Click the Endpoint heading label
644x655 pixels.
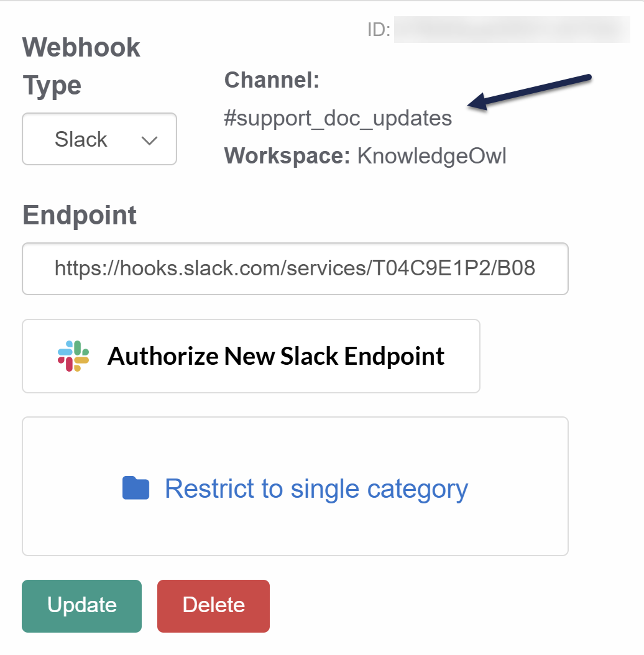[x=80, y=215]
